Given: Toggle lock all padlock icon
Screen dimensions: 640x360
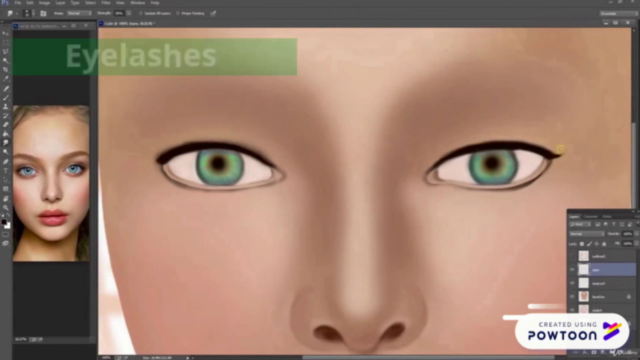Looking at the screenshot, I should pyautogui.click(x=604, y=244).
